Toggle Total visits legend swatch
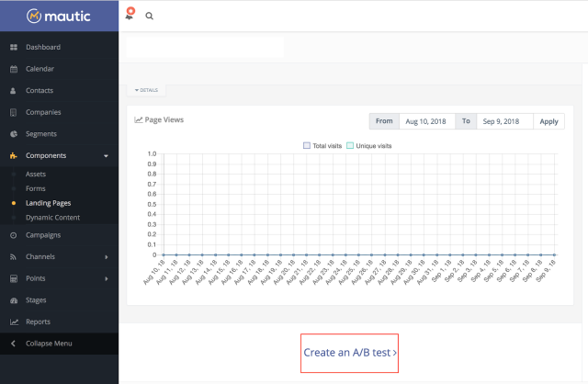This screenshot has width=588, height=384. (307, 145)
